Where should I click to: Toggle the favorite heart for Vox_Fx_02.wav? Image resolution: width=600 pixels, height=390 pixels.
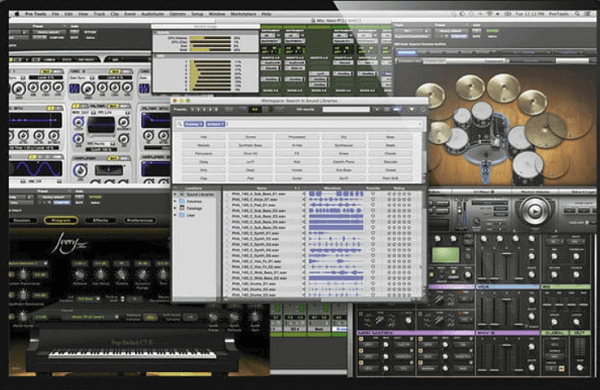373,267
